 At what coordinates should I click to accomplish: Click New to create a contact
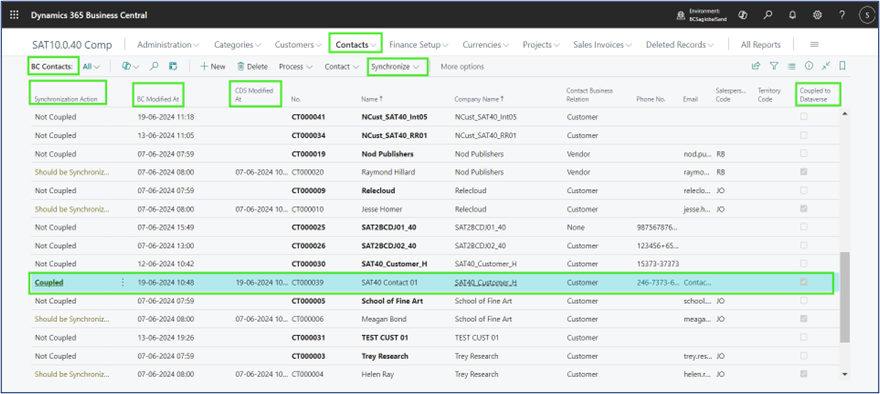click(213, 66)
